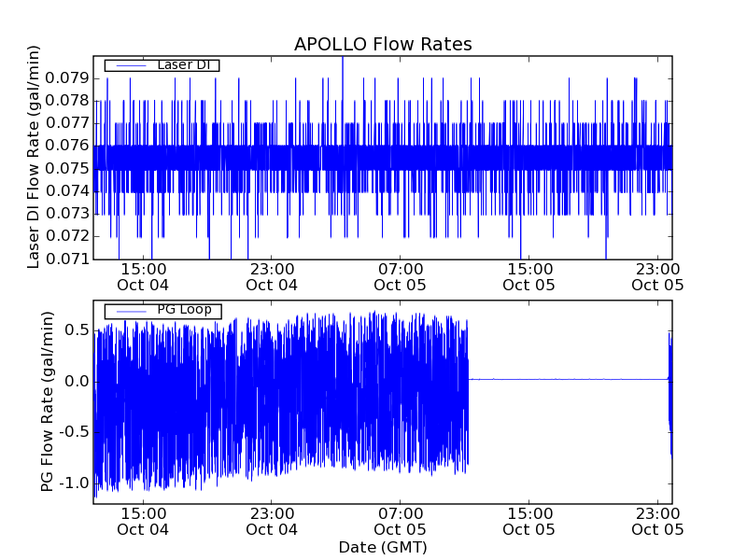Click the "Date (GMT)" x-axis label
This screenshot has width=747, height=560.
point(383,547)
